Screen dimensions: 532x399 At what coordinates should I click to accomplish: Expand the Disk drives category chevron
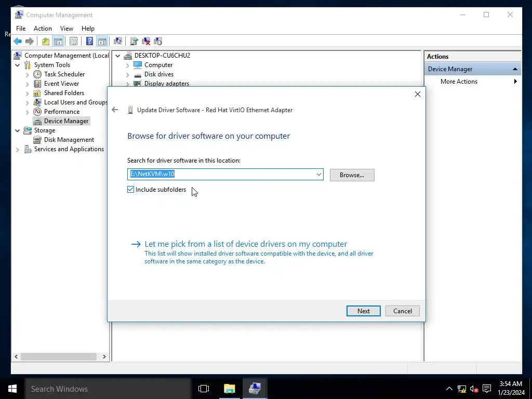[128, 74]
